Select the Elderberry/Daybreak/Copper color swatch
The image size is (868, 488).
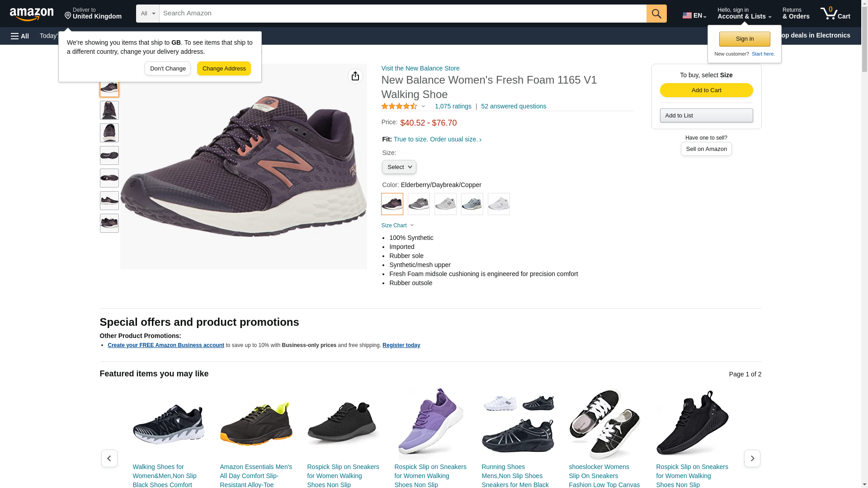[392, 204]
